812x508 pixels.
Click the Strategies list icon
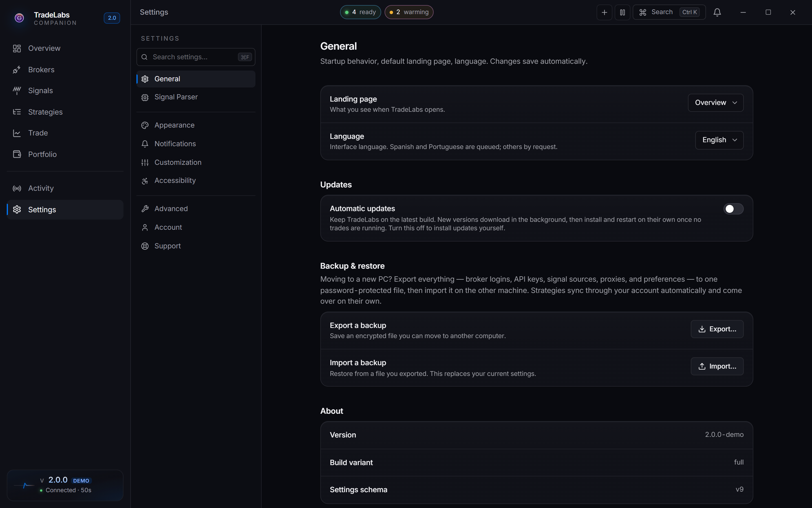click(x=17, y=112)
